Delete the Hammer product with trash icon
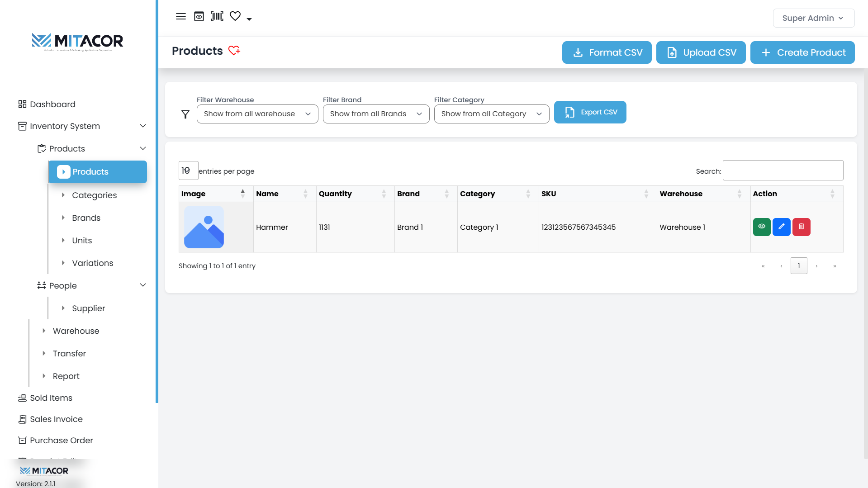 click(801, 227)
